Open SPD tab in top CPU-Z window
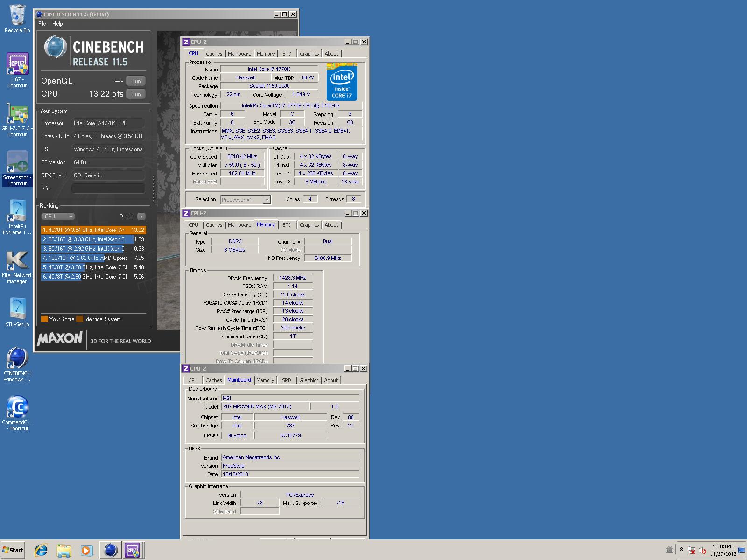The width and height of the screenshot is (747, 560). click(287, 54)
